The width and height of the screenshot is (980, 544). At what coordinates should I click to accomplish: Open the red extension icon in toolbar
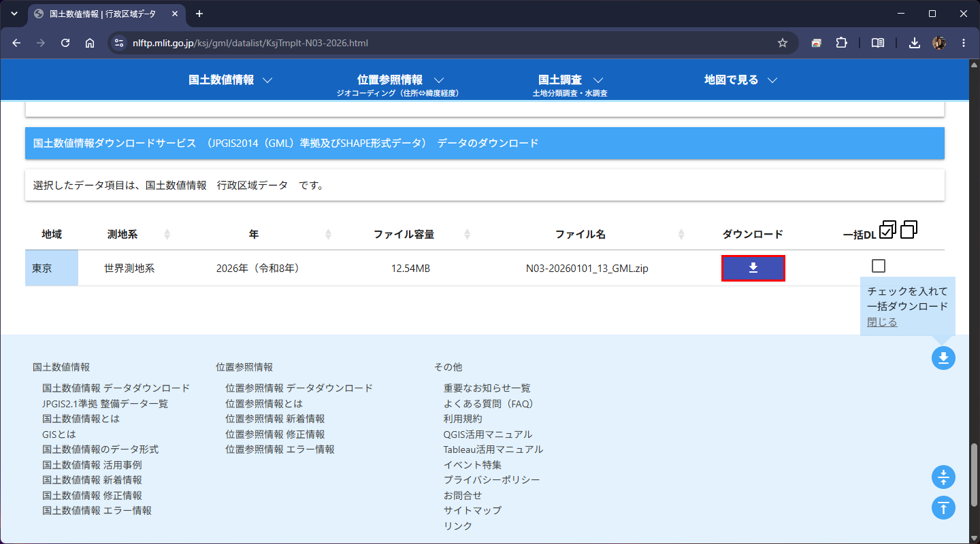pyautogui.click(x=816, y=43)
